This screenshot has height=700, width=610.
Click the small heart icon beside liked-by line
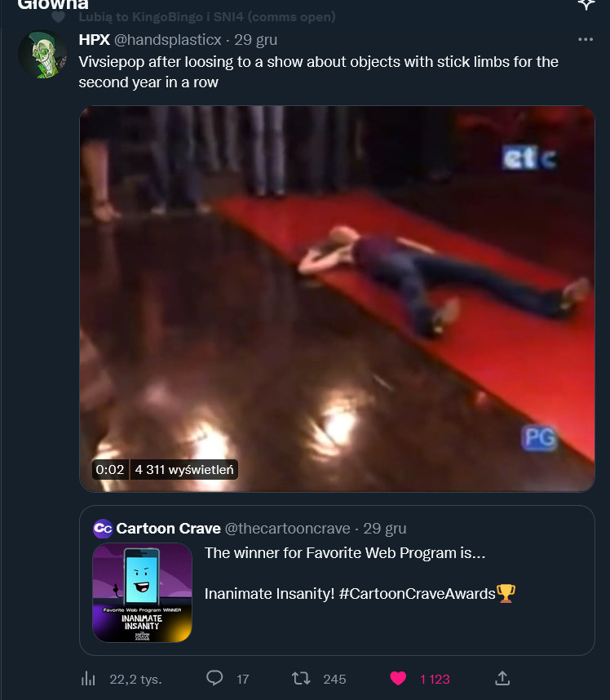59,16
